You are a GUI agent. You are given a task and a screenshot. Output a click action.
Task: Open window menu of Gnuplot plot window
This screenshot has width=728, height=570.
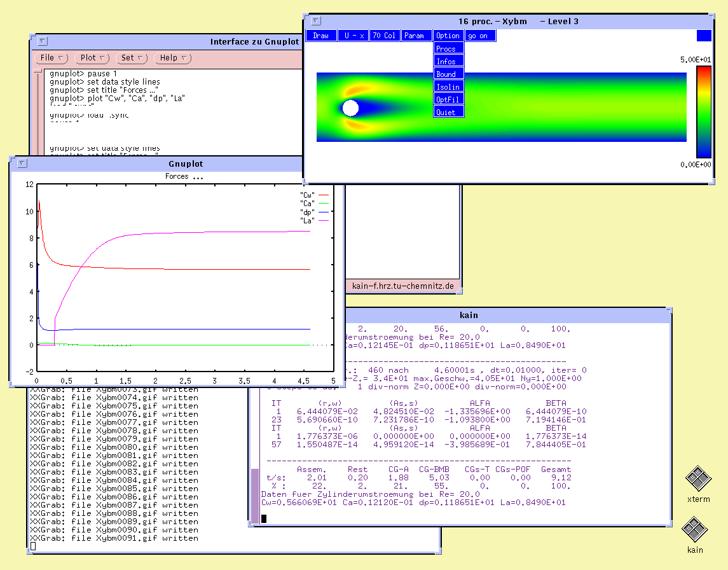tap(22, 163)
